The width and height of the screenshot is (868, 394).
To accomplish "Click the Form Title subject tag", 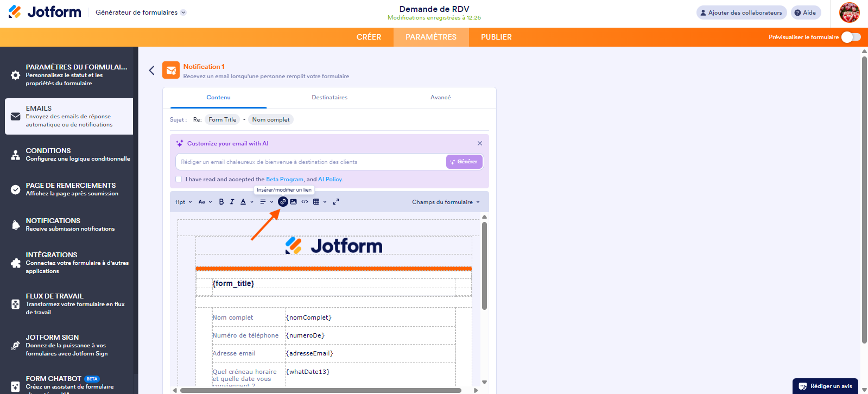I will tap(223, 119).
